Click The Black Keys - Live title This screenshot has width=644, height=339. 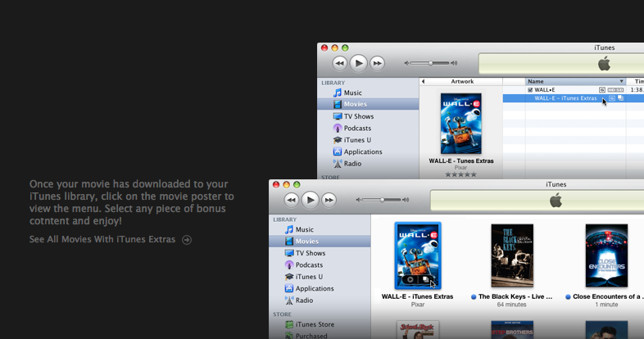coord(515,296)
